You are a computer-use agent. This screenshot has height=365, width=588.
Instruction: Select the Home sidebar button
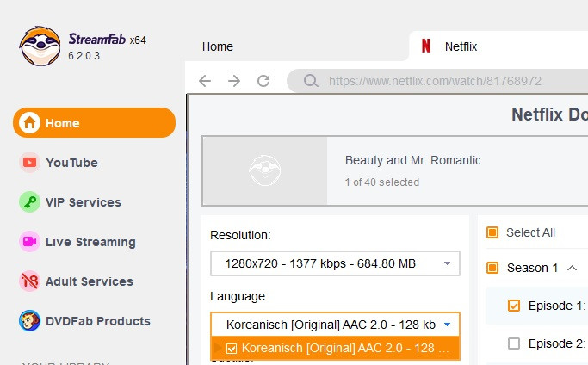(x=94, y=123)
